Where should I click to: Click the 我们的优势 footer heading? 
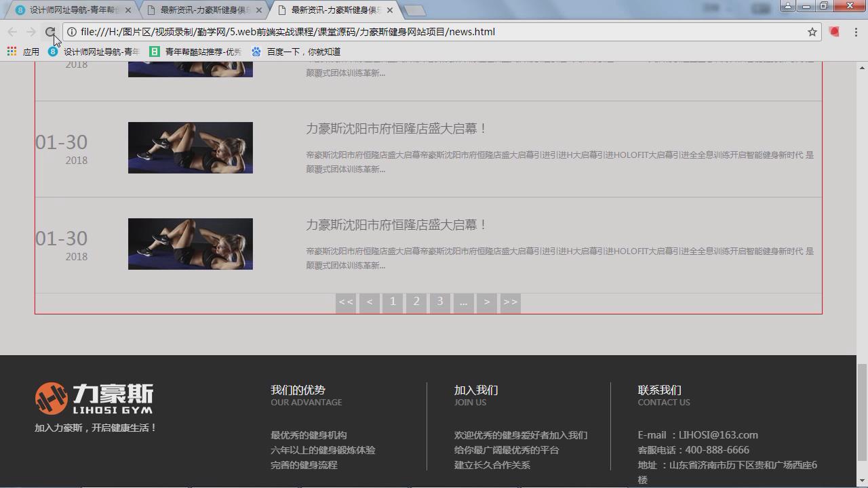point(298,390)
